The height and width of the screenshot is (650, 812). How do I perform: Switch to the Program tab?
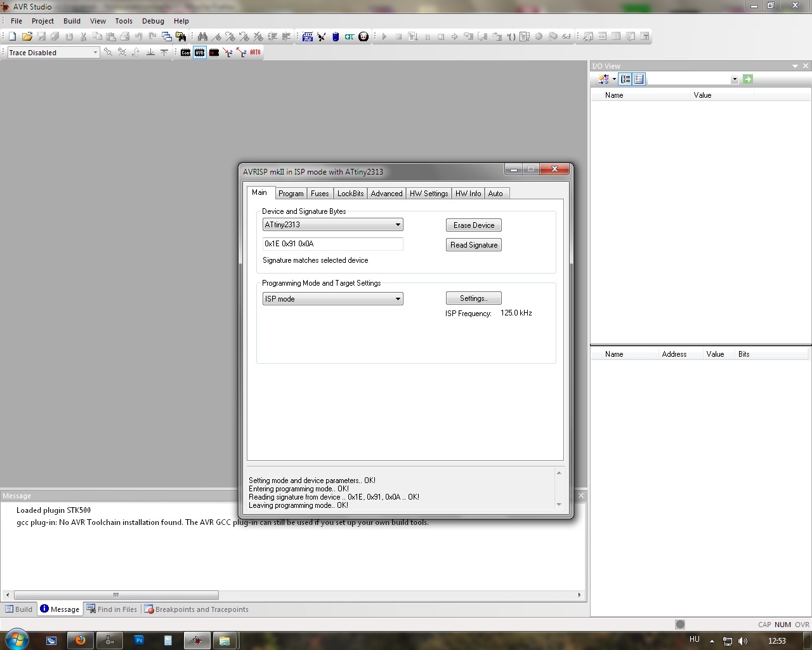(x=291, y=194)
